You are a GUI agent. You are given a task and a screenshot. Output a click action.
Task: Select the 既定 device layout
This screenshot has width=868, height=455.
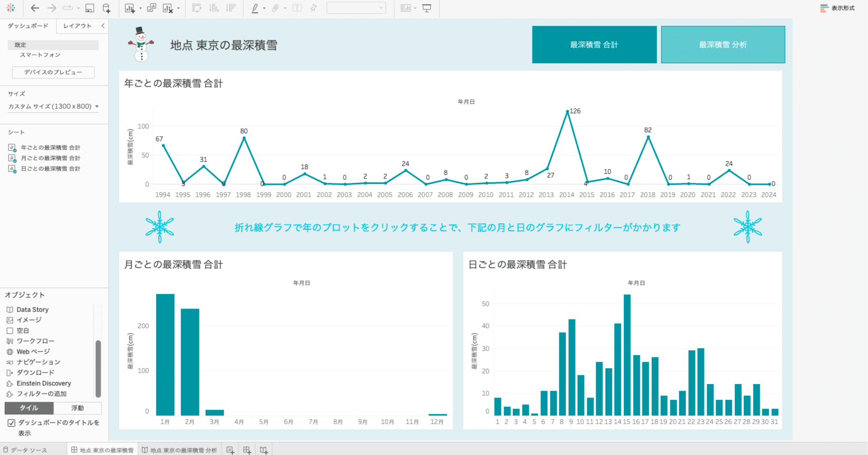click(53, 45)
